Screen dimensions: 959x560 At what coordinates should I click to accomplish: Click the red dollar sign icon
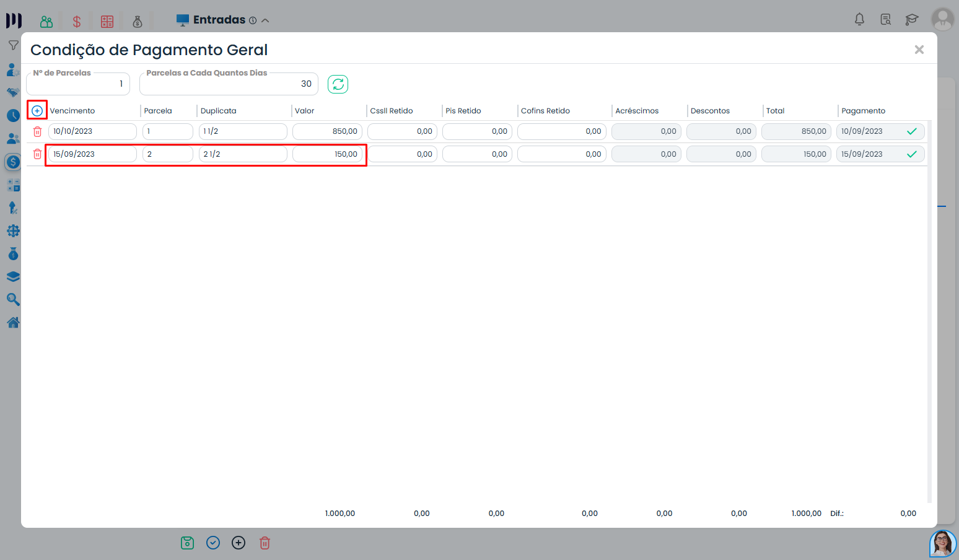77,22
